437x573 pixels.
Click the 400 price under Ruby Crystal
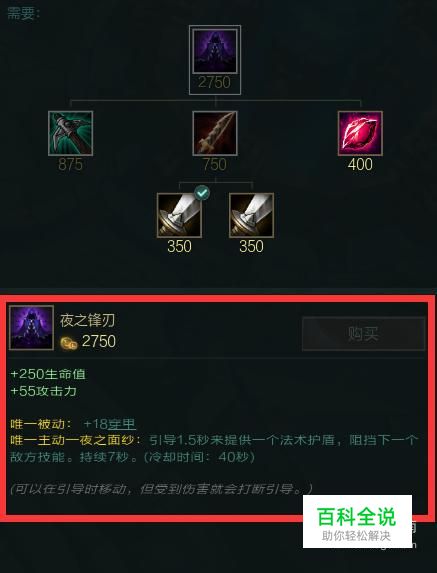click(360, 164)
